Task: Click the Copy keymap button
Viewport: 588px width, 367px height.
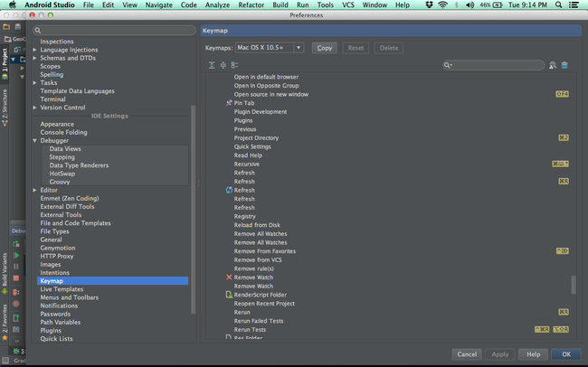Action: point(325,48)
